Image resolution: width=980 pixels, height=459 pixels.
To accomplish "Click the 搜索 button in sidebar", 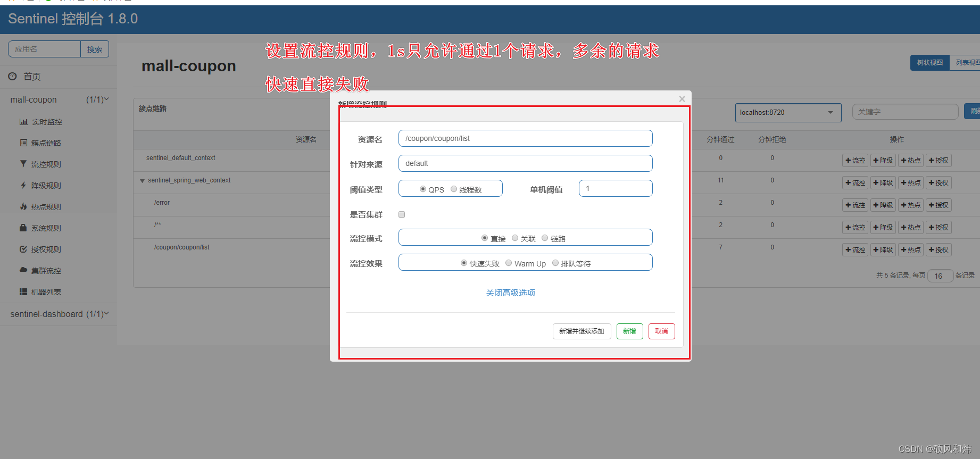I will 95,49.
